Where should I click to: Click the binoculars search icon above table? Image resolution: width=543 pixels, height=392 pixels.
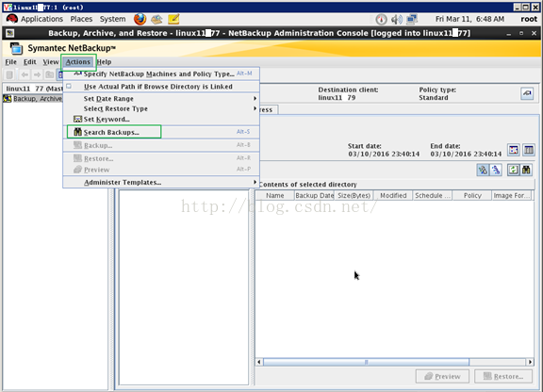tap(526, 170)
